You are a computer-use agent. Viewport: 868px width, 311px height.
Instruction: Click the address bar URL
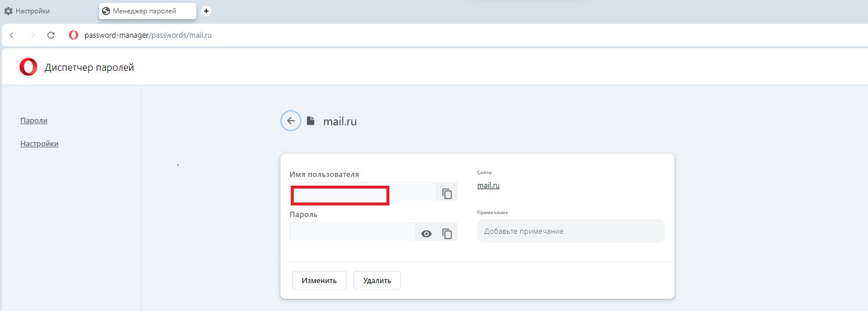pos(148,35)
